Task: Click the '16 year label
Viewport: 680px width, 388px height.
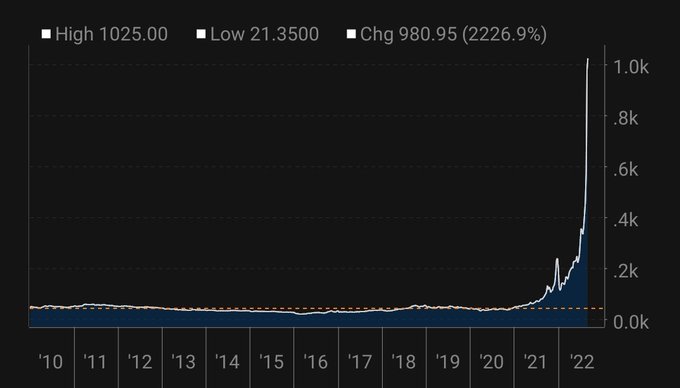Action: (x=315, y=362)
